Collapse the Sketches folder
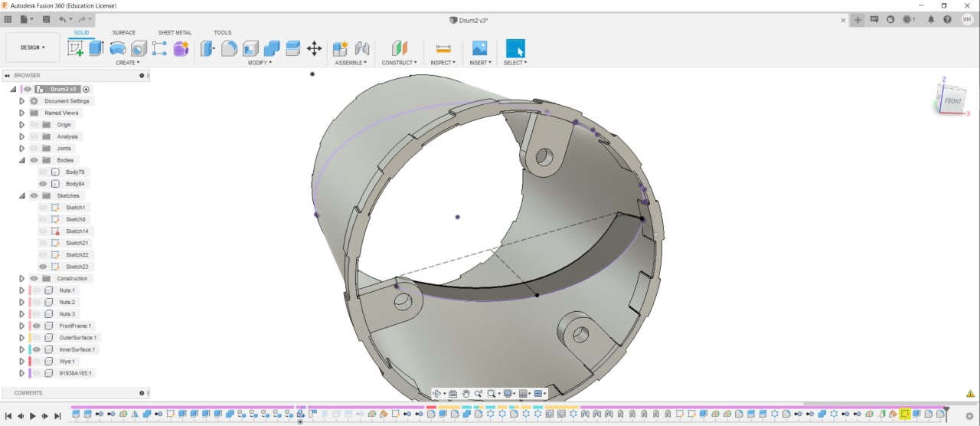980x426 pixels. coord(22,195)
